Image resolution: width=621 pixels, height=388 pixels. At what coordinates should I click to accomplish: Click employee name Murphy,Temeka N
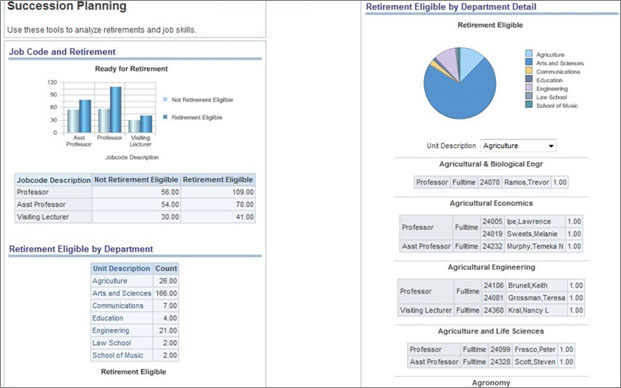[535, 246]
